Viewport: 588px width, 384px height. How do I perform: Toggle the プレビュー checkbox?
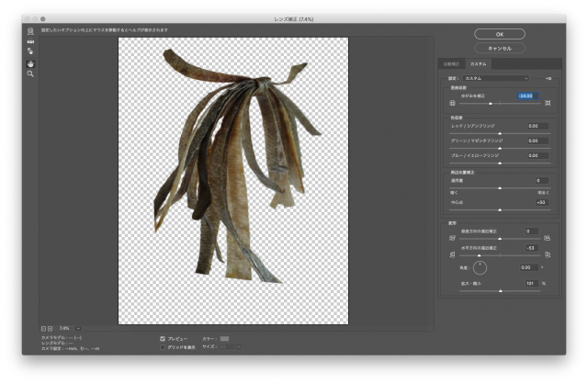tap(163, 338)
